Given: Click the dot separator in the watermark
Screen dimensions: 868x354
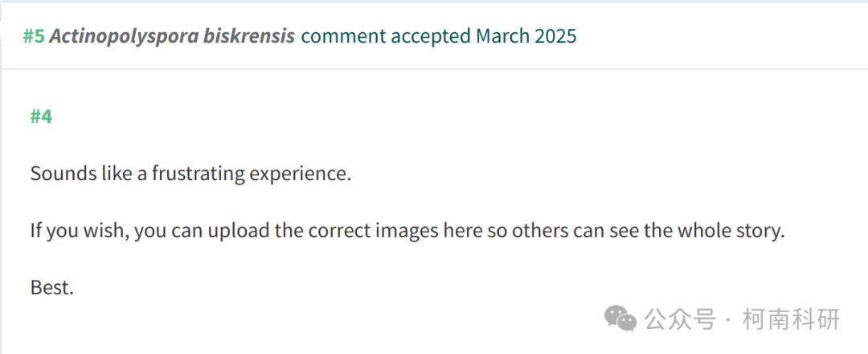Looking at the screenshot, I should click(728, 320).
